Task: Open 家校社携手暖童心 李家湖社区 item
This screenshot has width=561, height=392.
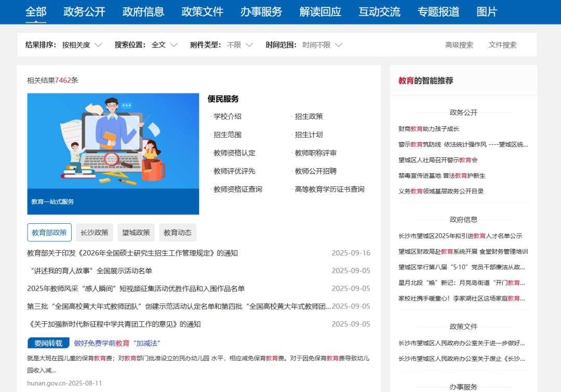Action: (x=462, y=299)
